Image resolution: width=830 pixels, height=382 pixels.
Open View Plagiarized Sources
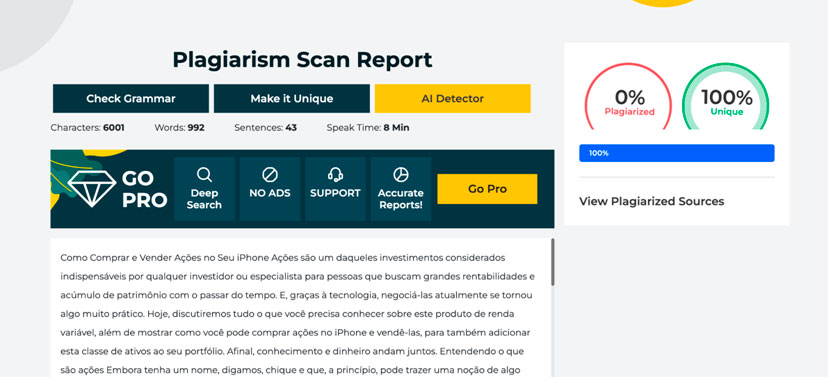click(x=651, y=201)
